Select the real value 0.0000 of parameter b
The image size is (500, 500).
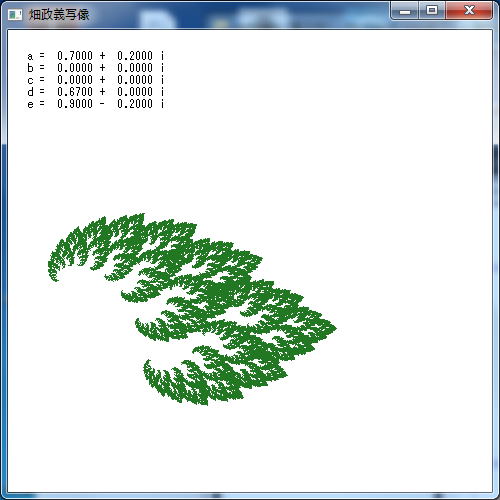(x=75, y=68)
